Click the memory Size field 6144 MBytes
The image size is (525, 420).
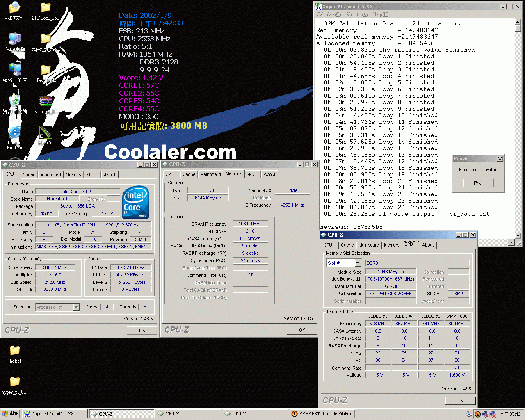coord(208,198)
